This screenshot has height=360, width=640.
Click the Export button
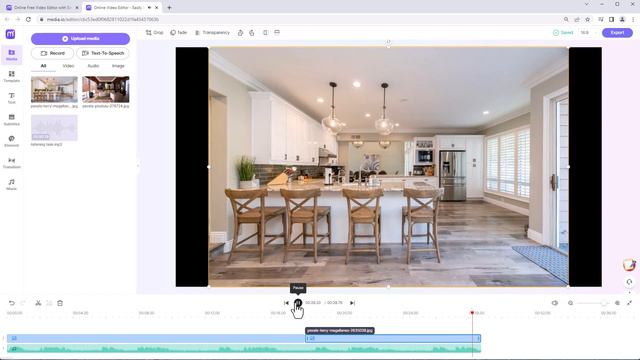click(x=617, y=33)
